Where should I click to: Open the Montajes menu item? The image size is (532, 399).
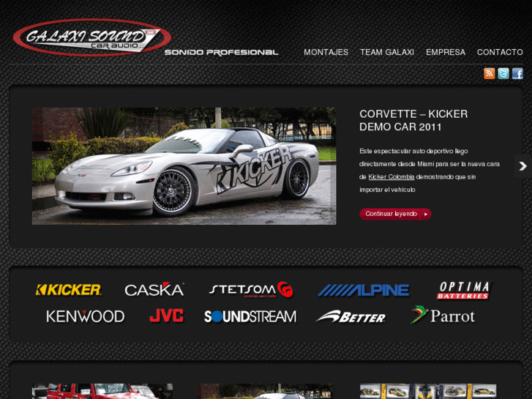coord(326,52)
